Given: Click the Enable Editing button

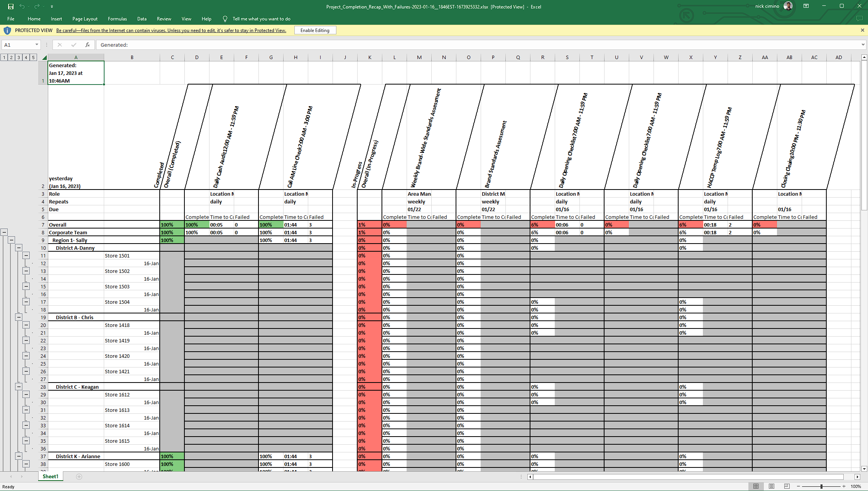Looking at the screenshot, I should coord(315,30).
